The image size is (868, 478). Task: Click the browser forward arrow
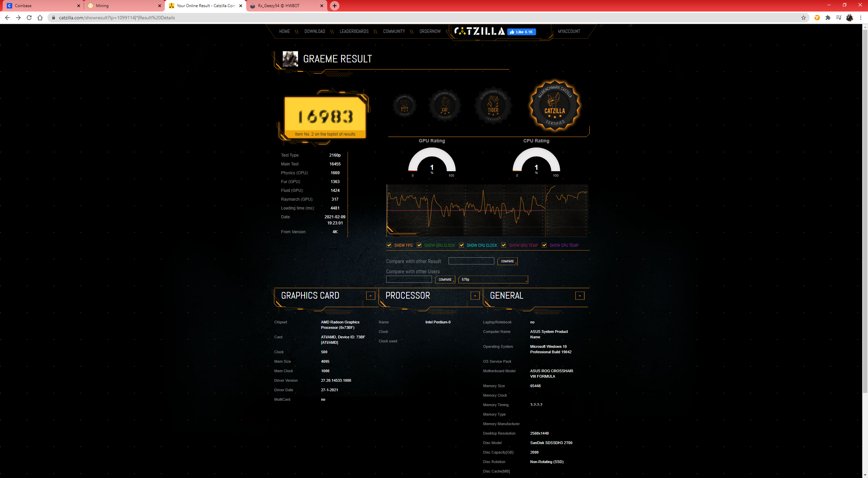pyautogui.click(x=18, y=18)
